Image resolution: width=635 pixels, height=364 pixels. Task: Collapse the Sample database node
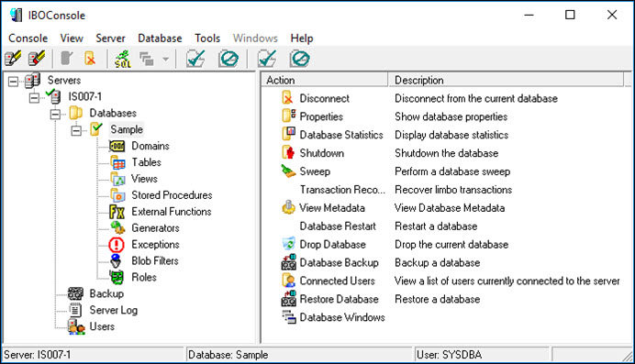[x=76, y=130]
